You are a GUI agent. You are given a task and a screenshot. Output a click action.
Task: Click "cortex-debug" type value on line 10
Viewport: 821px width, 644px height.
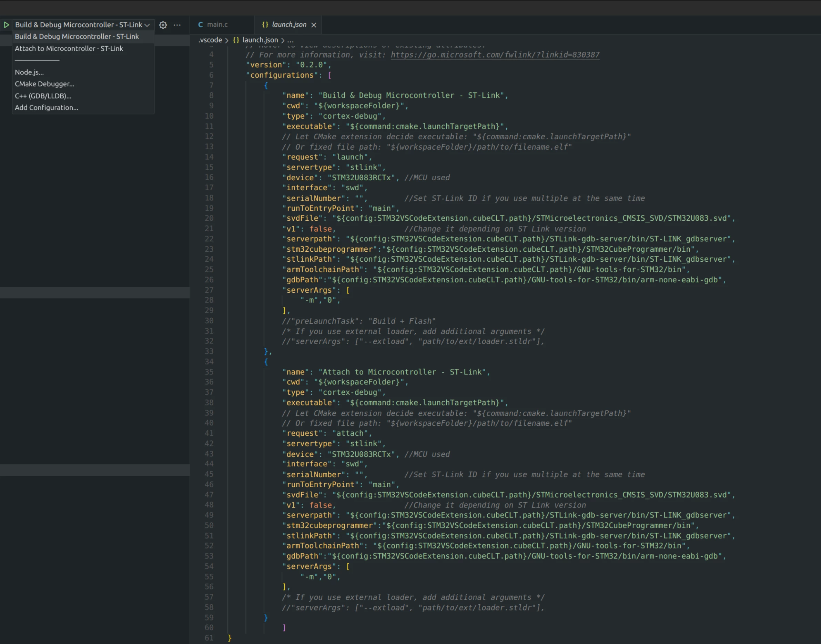click(x=350, y=116)
